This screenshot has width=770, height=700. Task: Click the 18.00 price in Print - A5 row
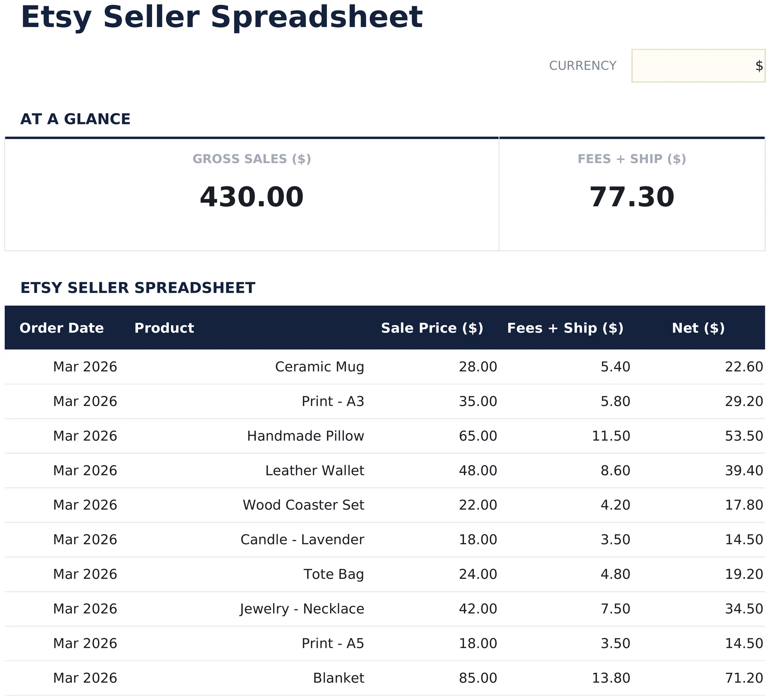(x=478, y=644)
